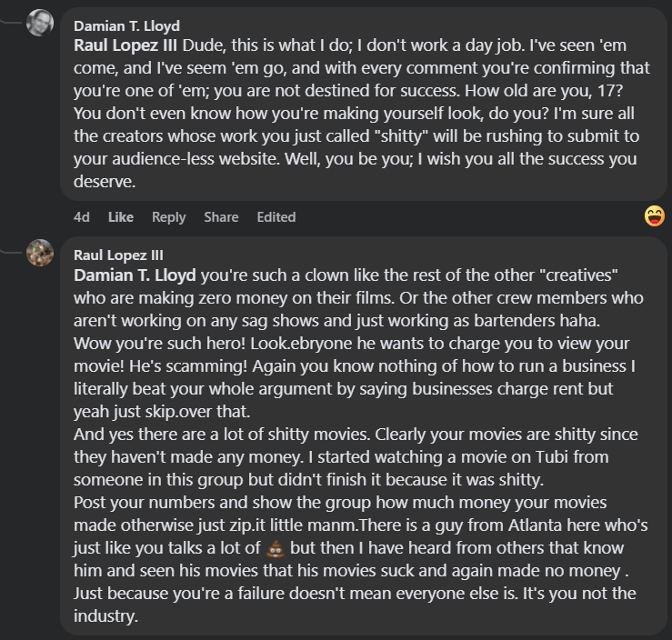The height and width of the screenshot is (640, 672).
Task: Open the Raul Lopez III author name link
Action: (118, 255)
